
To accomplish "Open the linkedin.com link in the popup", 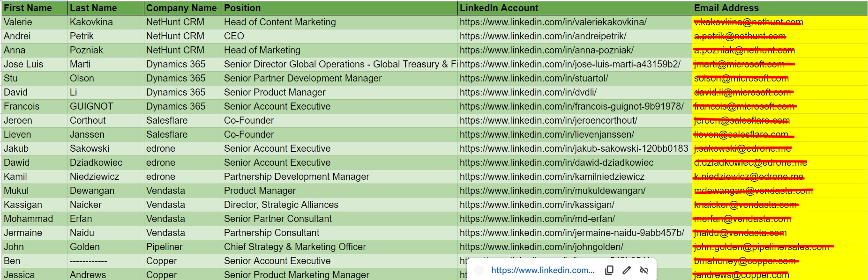I will (542, 270).
